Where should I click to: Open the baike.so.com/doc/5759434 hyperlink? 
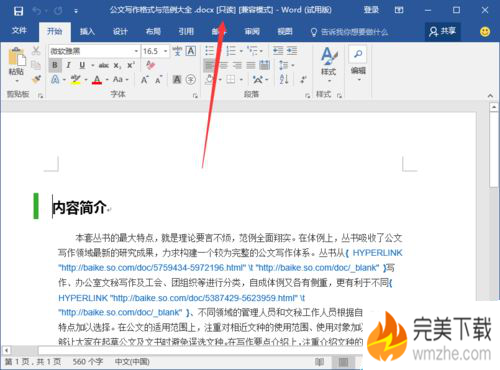point(152,268)
